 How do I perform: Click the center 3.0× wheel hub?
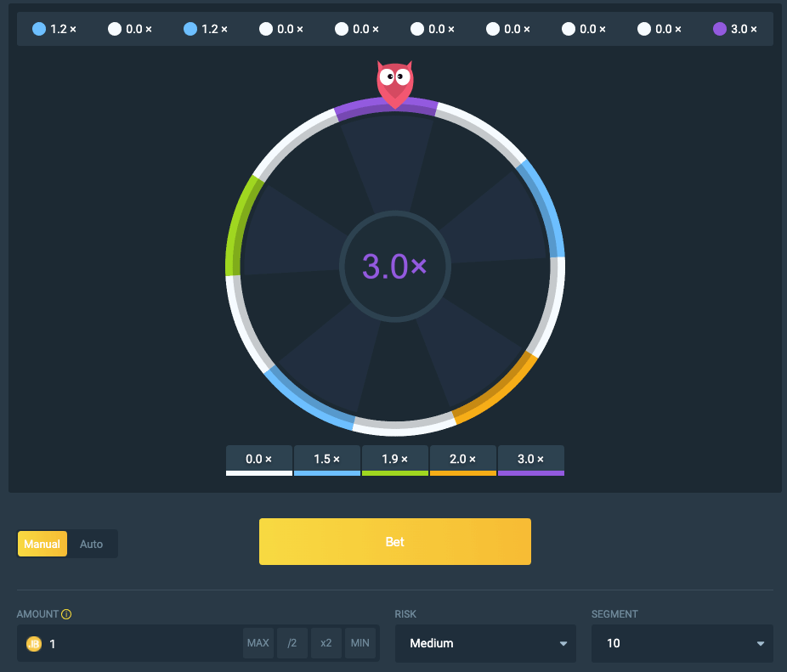click(394, 267)
